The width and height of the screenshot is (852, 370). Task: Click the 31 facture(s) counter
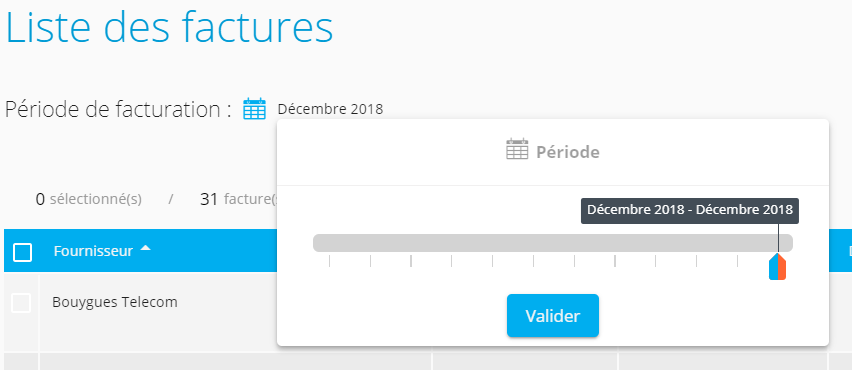click(238, 199)
